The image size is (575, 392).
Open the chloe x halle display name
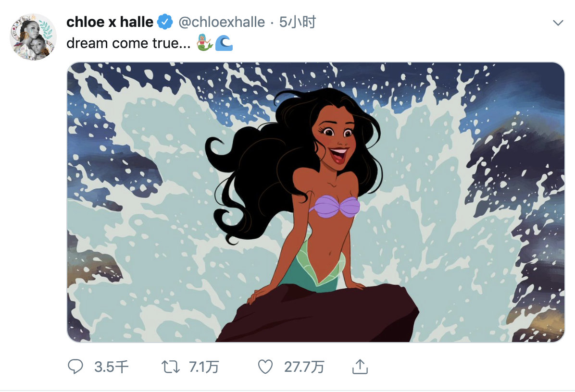point(110,22)
